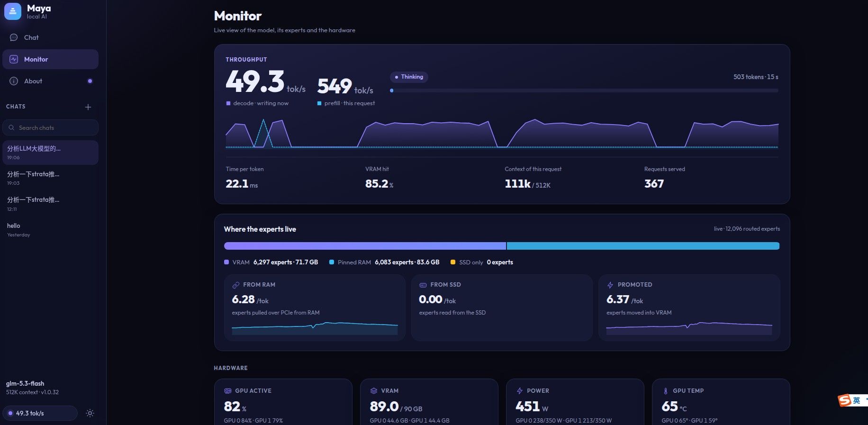Focus the Search chats field
The width and height of the screenshot is (868, 425).
(50, 127)
